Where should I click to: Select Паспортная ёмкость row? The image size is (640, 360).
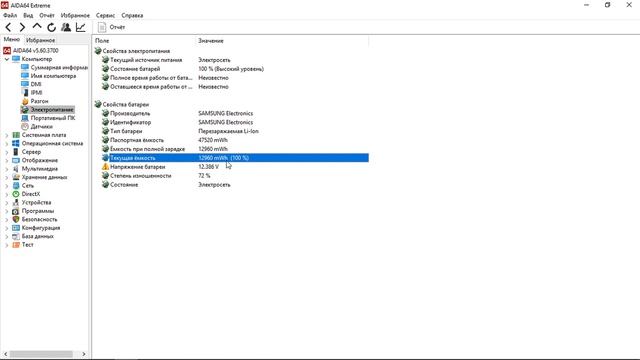coord(231,140)
